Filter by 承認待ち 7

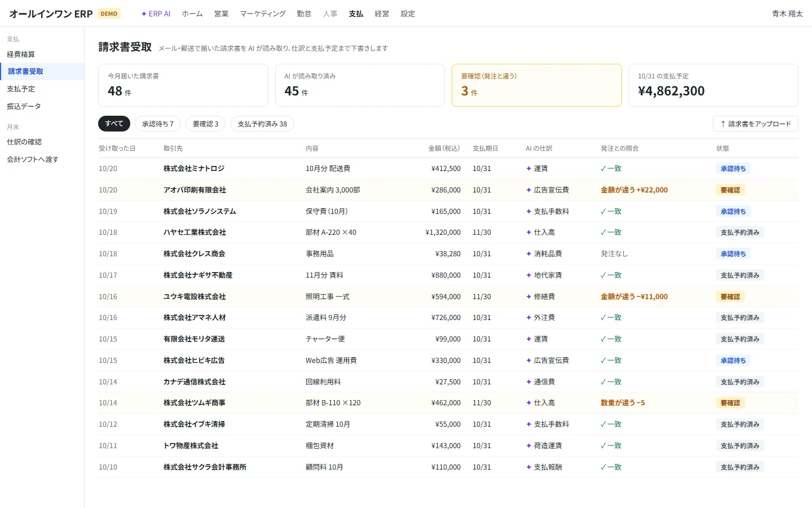tap(158, 124)
